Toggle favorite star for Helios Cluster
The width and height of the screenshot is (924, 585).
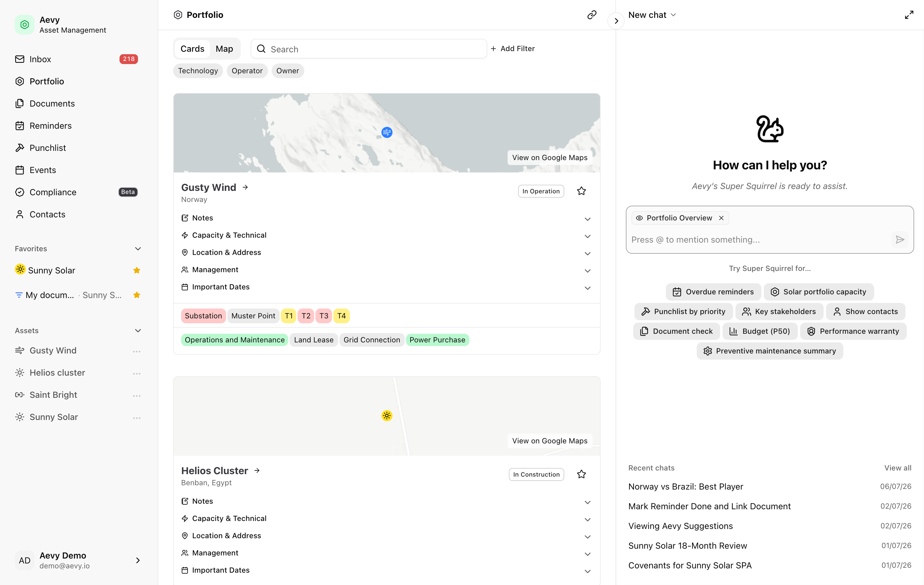tap(581, 474)
